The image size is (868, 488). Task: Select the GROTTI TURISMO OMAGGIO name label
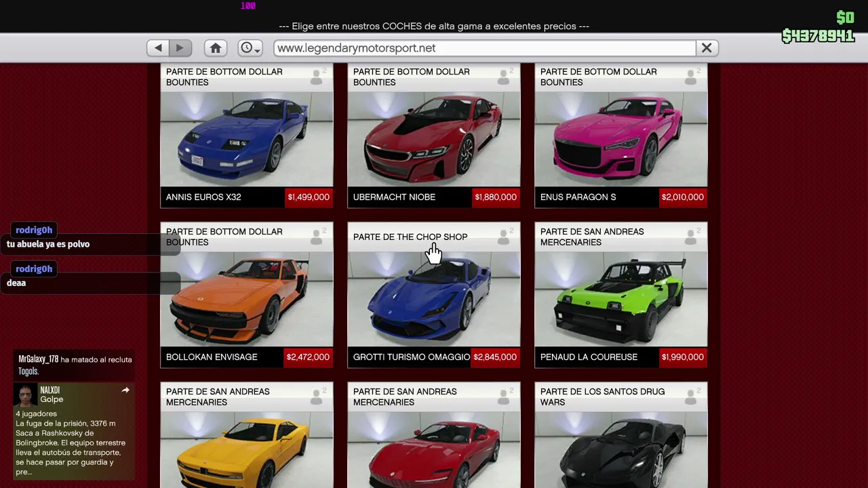click(x=412, y=357)
